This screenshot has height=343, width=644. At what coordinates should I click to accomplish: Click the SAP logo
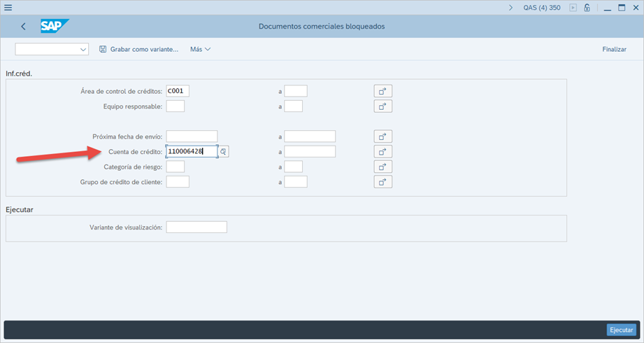(53, 26)
